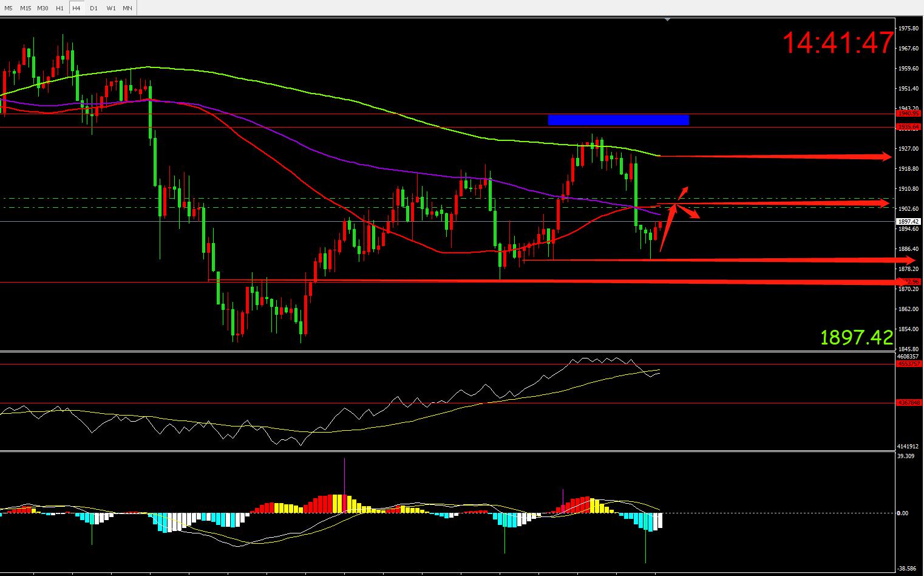The width and height of the screenshot is (924, 576).
Task: Select the 4367848 indicator level label
Action: coord(909,402)
